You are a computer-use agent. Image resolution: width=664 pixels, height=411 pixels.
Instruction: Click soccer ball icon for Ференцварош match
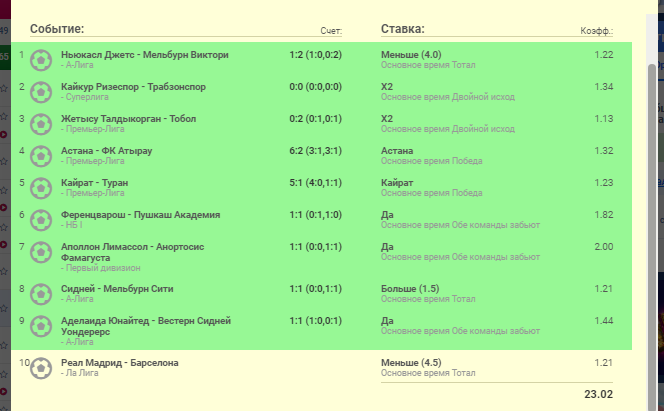click(41, 220)
